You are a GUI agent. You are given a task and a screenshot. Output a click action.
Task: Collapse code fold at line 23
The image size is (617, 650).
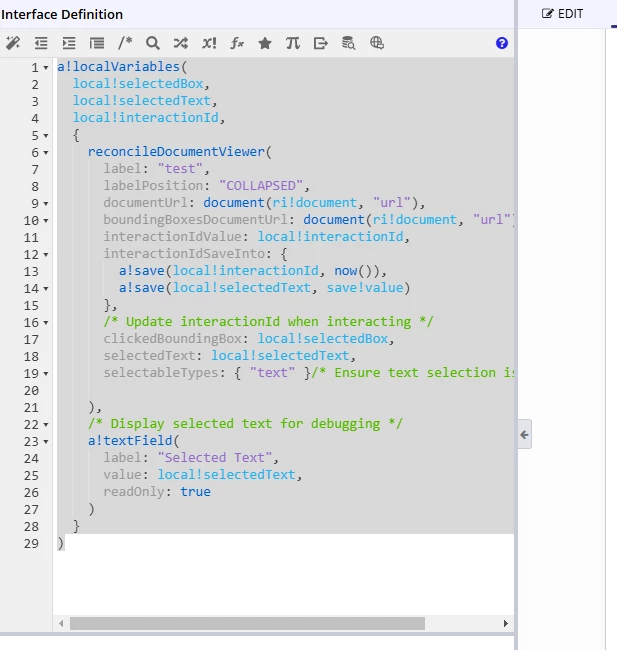pos(46,441)
